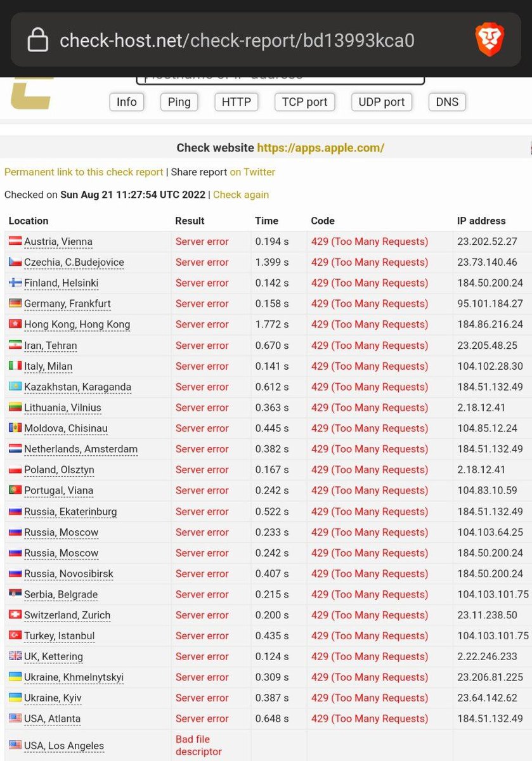
Task: Select the 1.772 s time value
Action: 272,324
